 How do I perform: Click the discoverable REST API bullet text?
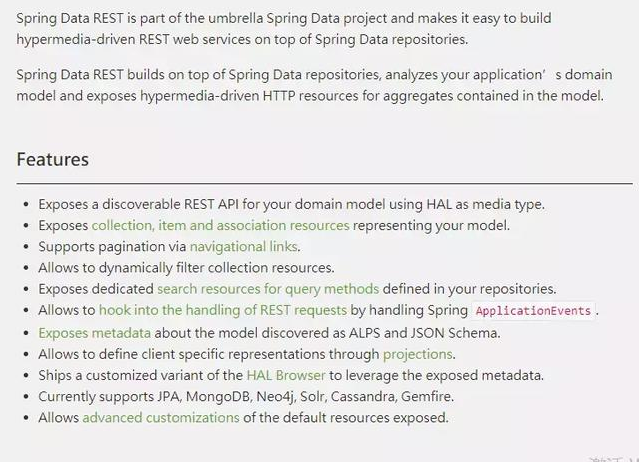tap(291, 204)
